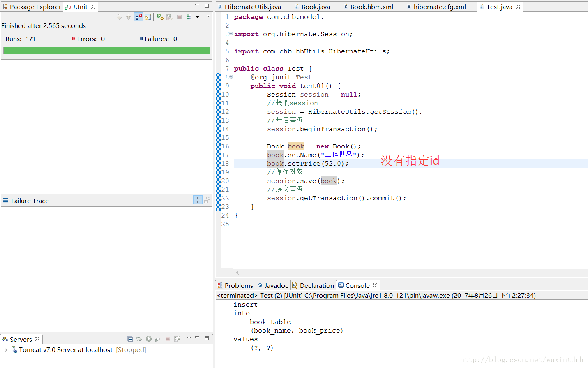Click the Tomcat server icon
The height and width of the screenshot is (368, 588).
click(x=14, y=349)
